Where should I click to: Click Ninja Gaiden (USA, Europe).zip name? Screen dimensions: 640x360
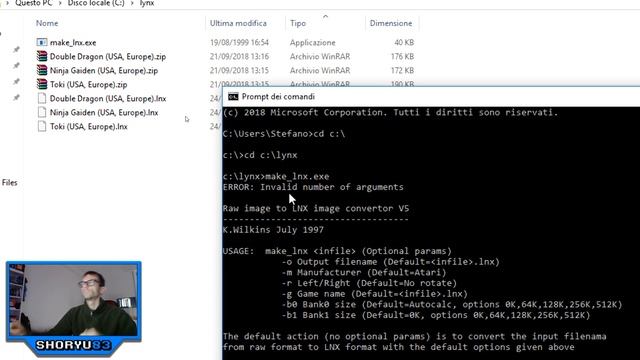[x=104, y=71]
